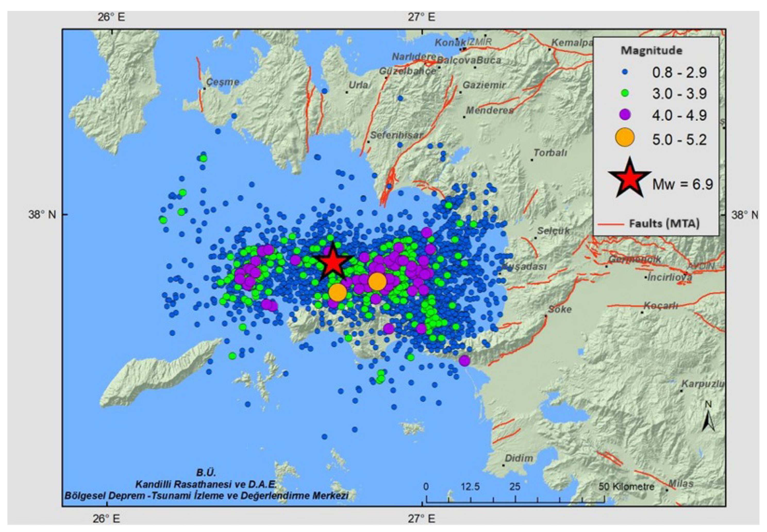This screenshot has height=532, width=767.
Task: Click the orange circle in the legend
Action: tap(624, 137)
